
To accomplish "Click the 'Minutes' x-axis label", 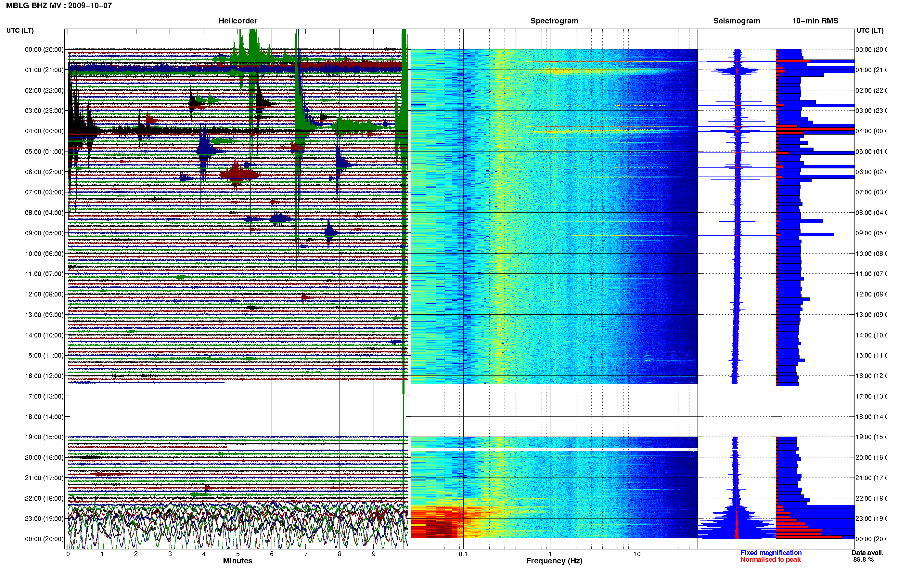I will click(x=237, y=561).
